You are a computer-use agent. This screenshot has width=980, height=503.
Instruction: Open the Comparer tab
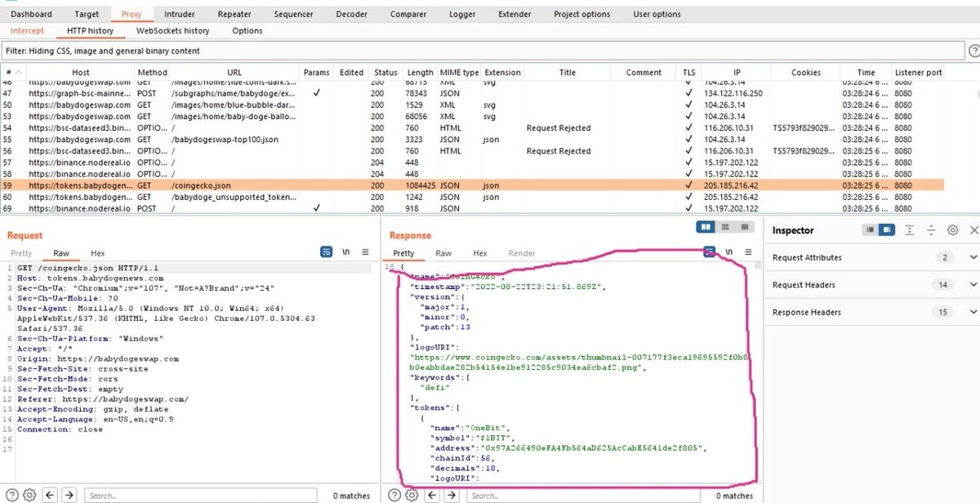coord(408,14)
